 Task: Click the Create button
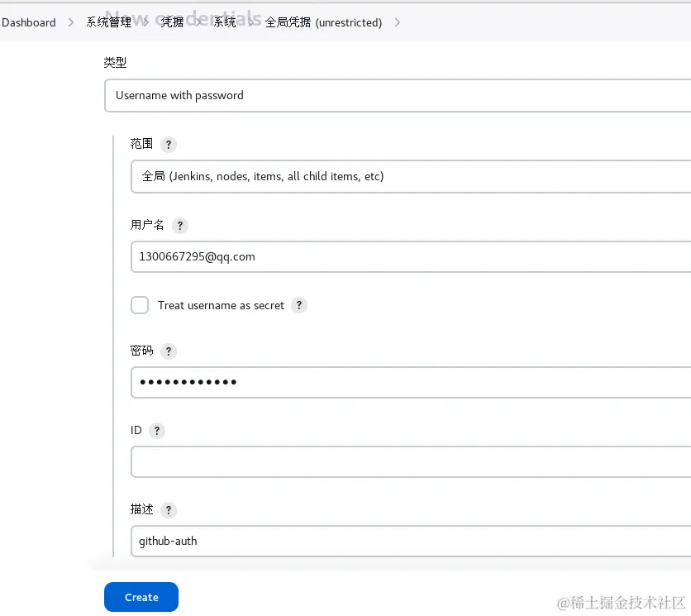(141, 597)
